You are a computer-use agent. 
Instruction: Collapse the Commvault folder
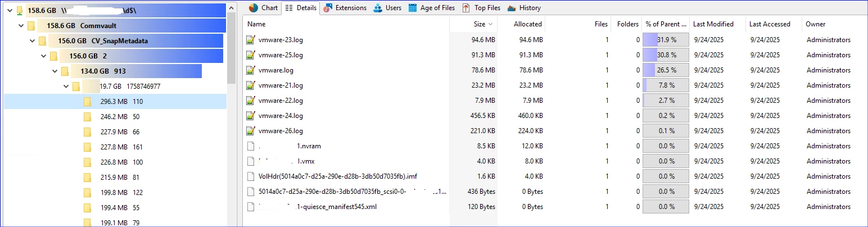click(20, 25)
